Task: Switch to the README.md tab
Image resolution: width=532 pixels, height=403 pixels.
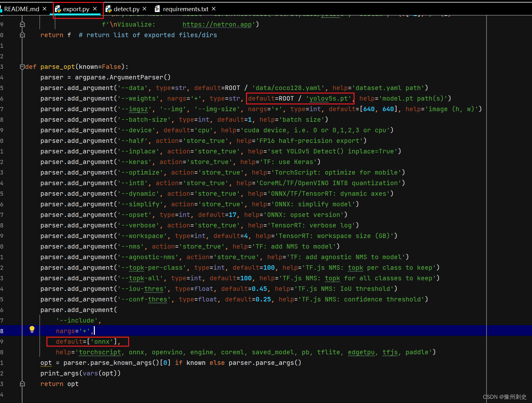Action: click(x=21, y=9)
